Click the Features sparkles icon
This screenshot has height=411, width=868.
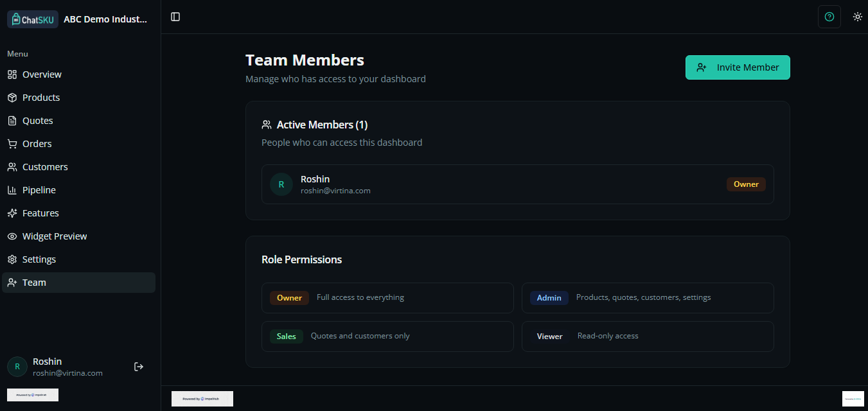click(x=11, y=213)
